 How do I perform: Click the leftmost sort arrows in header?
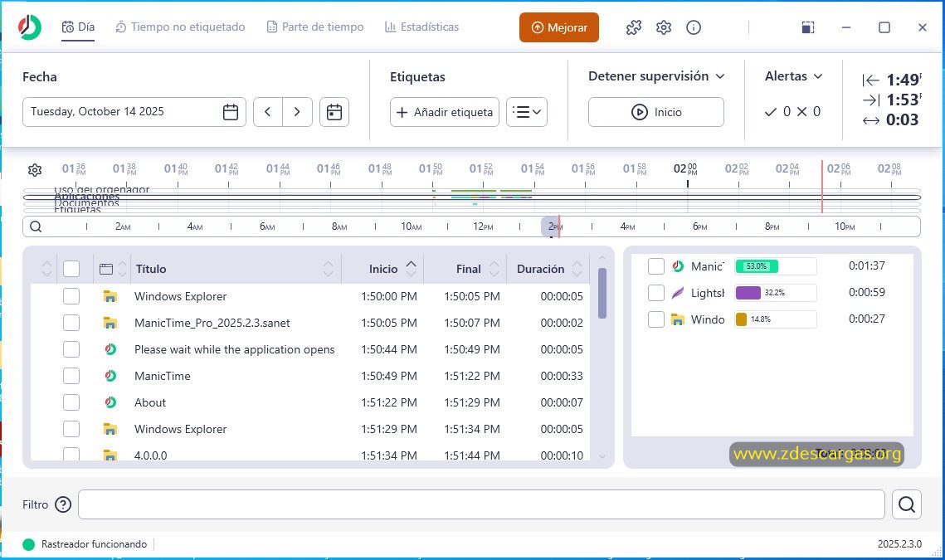tap(47, 269)
